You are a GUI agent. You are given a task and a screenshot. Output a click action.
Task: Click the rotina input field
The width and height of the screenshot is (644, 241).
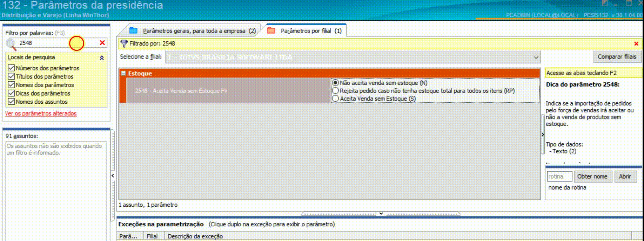click(559, 177)
